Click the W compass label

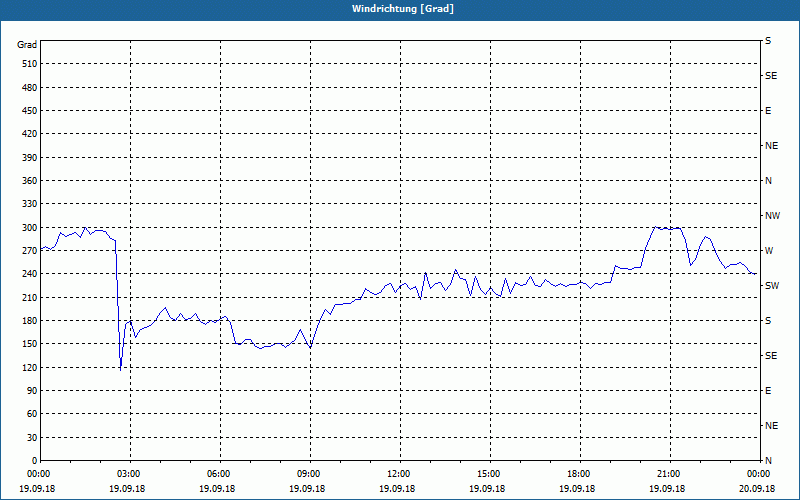769,251
